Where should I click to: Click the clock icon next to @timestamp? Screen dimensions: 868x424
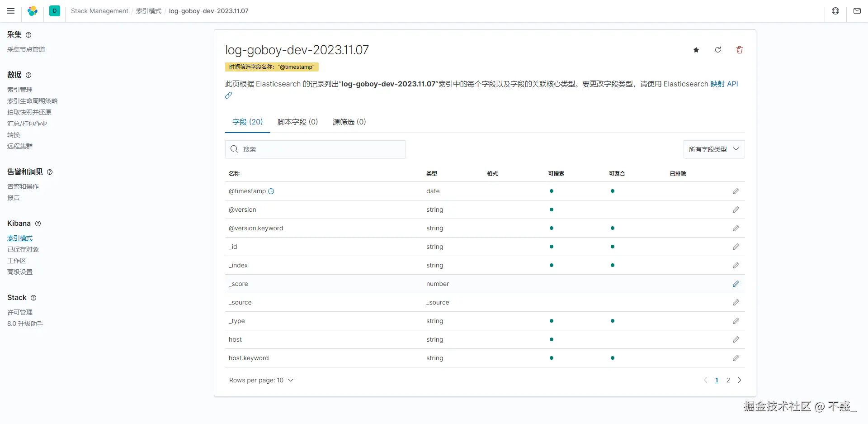(x=271, y=191)
